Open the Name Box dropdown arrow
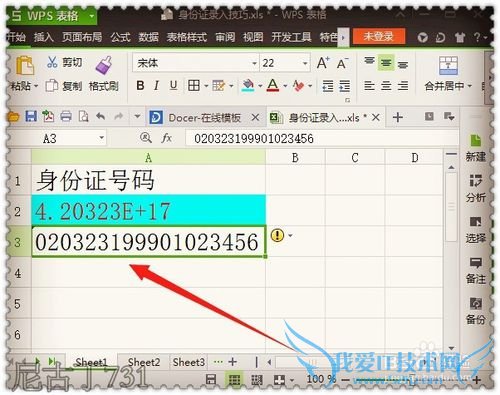 tap(101, 138)
